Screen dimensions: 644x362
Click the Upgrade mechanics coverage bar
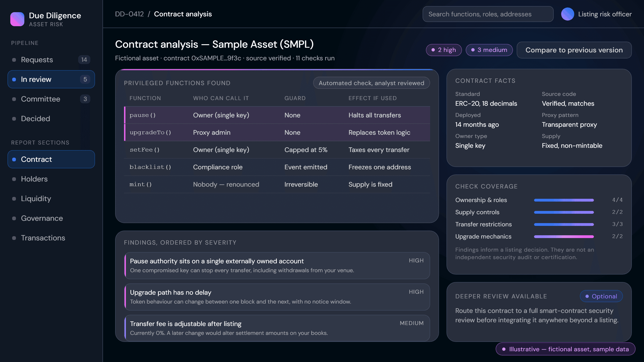(x=564, y=237)
